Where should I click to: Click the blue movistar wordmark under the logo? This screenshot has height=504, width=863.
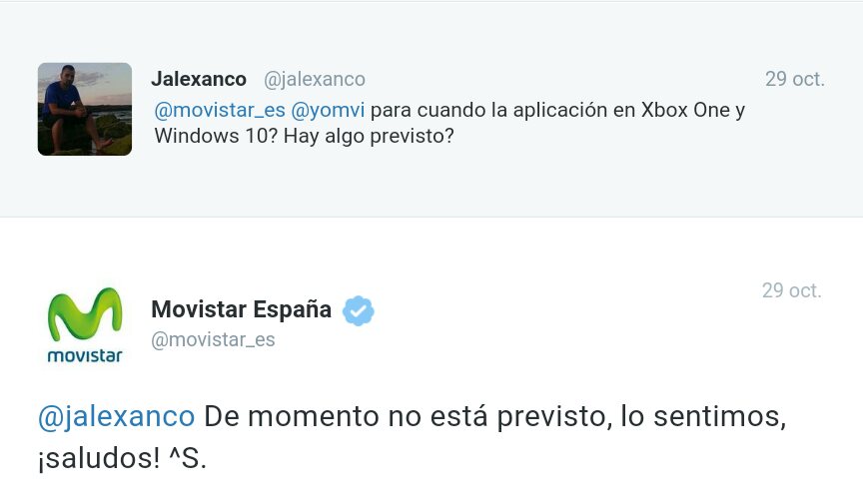85,355
